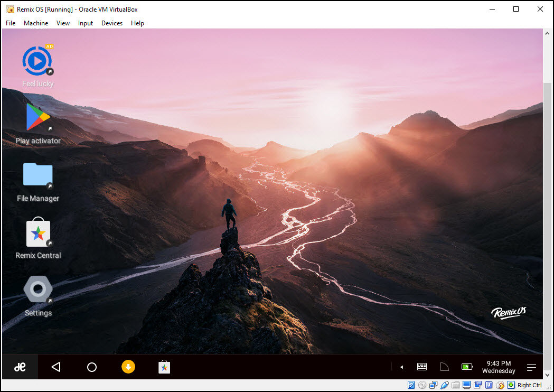Click the VirtualBox shared folders icon

455,385
